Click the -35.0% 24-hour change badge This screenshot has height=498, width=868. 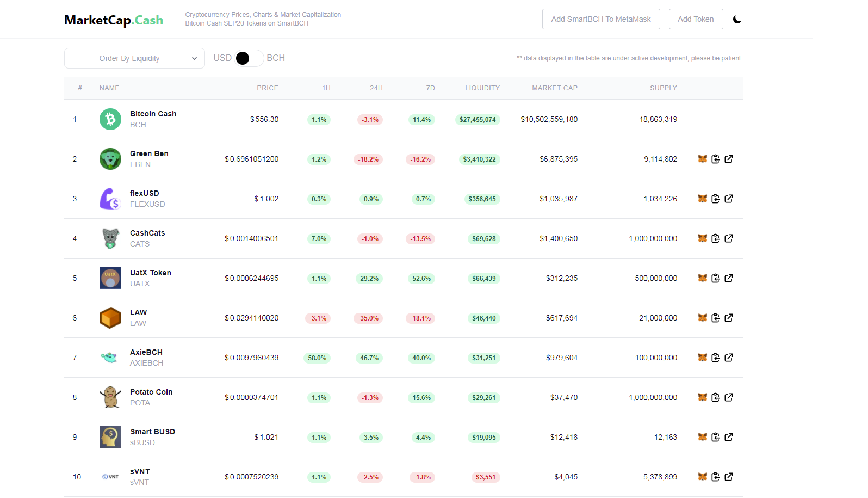[x=369, y=318]
